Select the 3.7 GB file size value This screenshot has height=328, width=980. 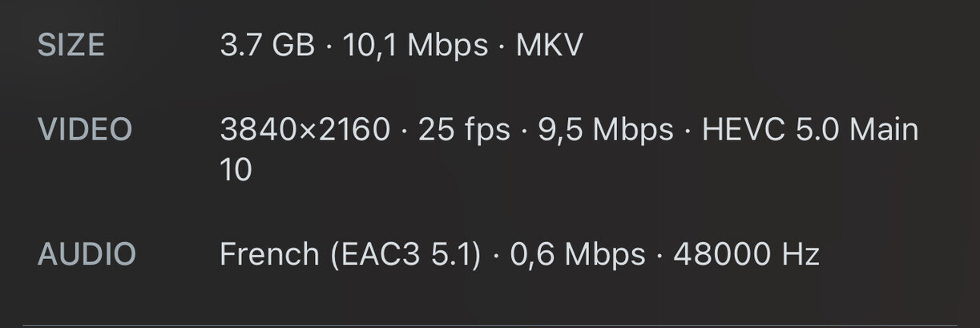[267, 46]
